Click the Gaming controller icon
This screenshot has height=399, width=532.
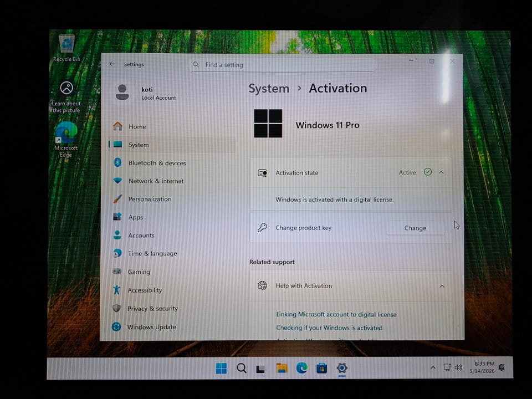[117, 272]
